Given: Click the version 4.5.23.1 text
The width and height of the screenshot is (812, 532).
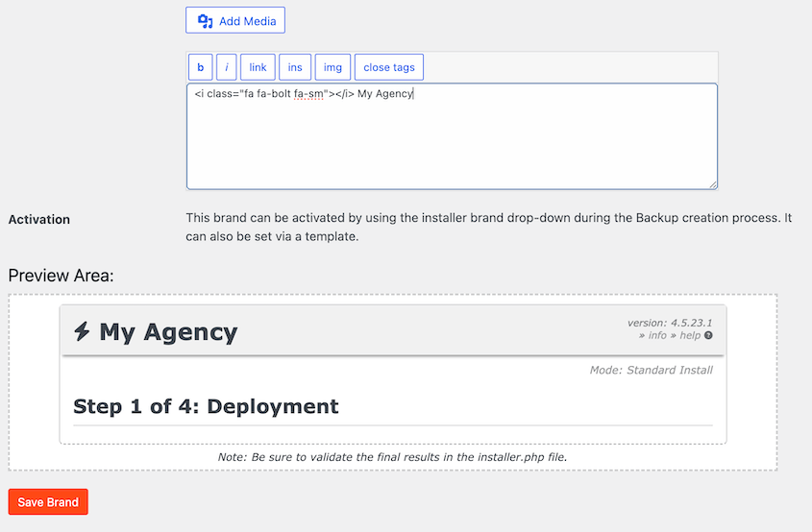Looking at the screenshot, I should click(x=670, y=323).
